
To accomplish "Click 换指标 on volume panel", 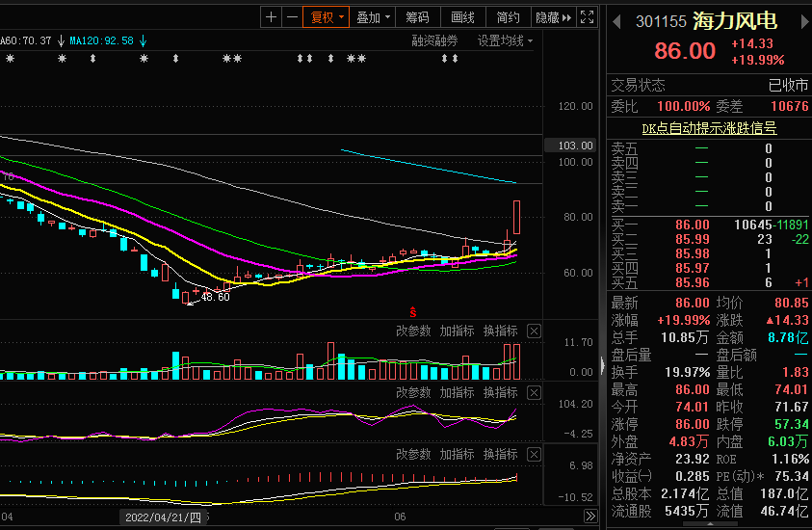I will click(500, 331).
